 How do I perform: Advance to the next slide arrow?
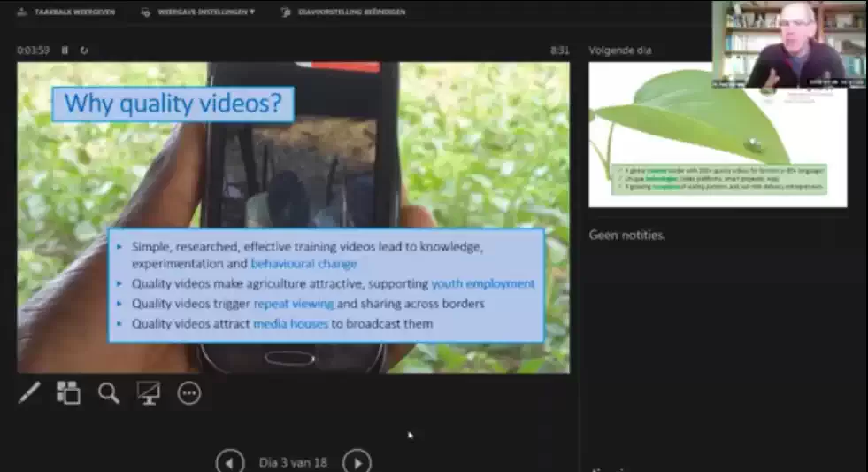[x=357, y=462]
